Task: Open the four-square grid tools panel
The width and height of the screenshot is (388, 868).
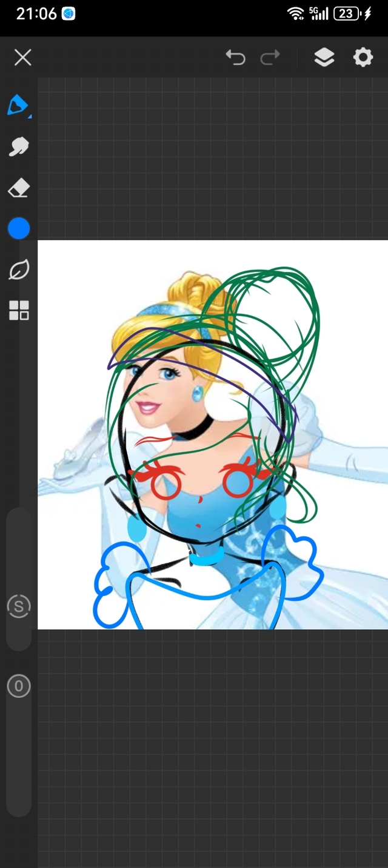Action: click(19, 310)
